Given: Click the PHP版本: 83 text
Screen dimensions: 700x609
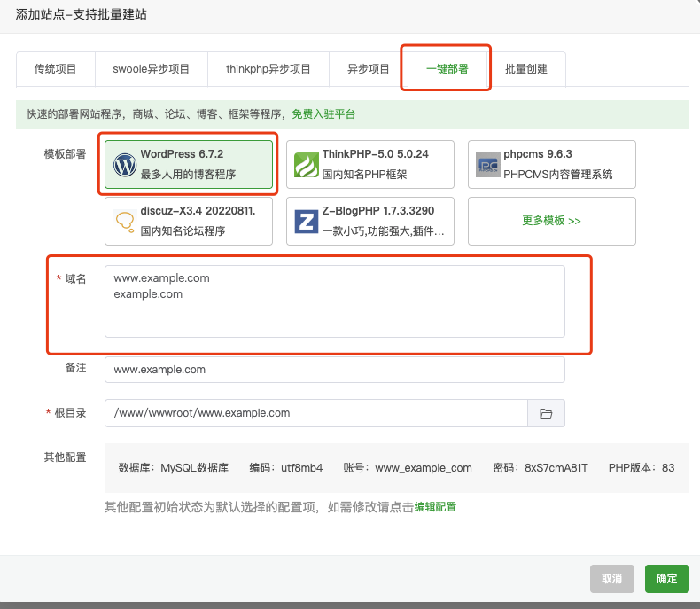Looking at the screenshot, I should (x=642, y=468).
